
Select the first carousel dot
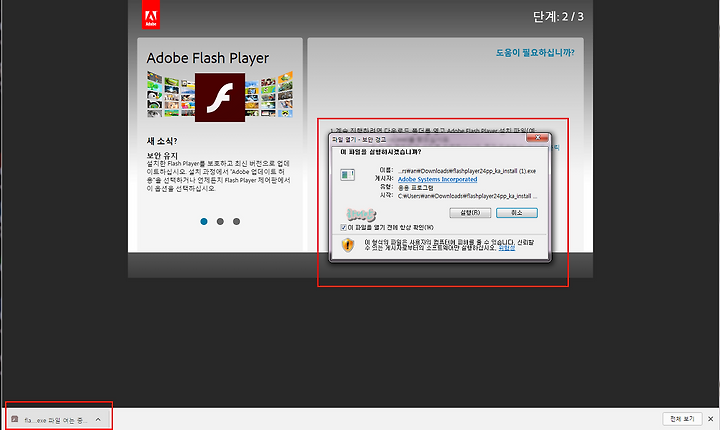pos(204,221)
